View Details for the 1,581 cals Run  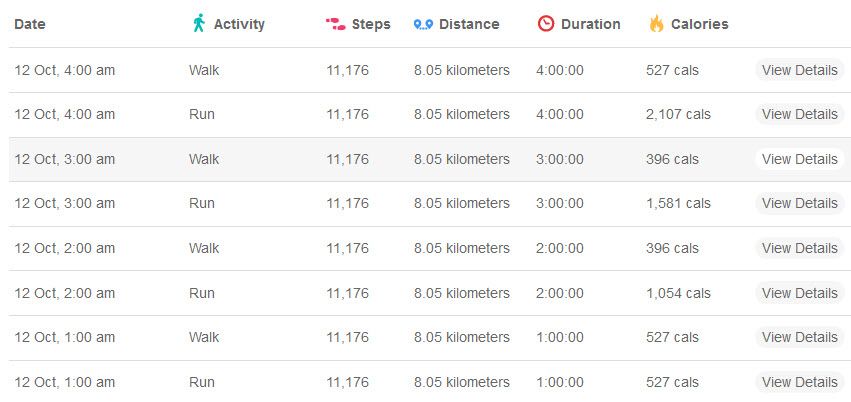pos(799,203)
